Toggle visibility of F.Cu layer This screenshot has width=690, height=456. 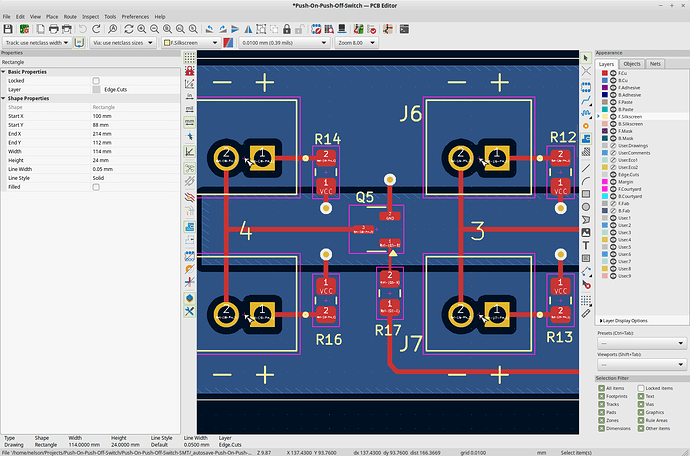tap(613, 73)
